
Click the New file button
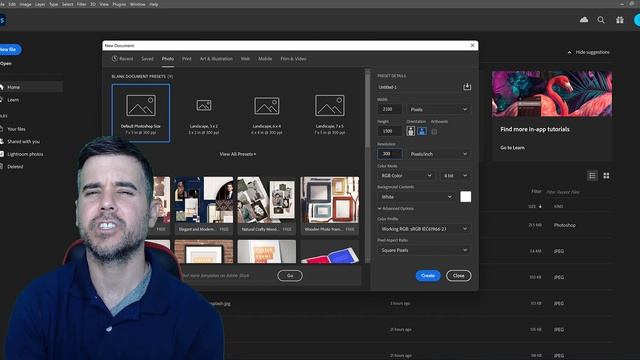[x=9, y=49]
